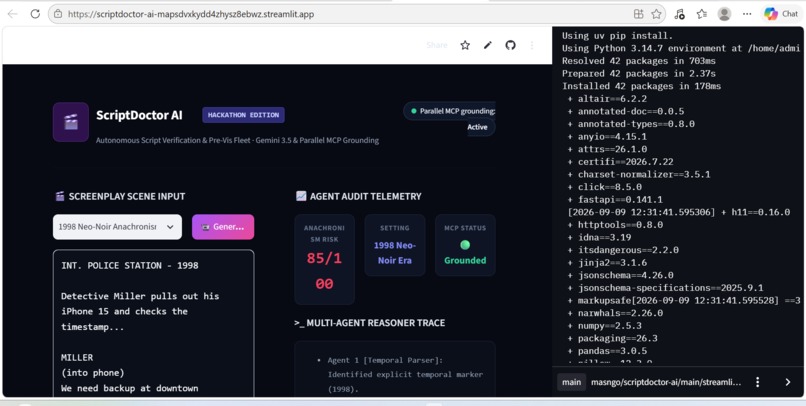Open the browser profile avatar
Screen dimensions: 806x406
pos(724,14)
